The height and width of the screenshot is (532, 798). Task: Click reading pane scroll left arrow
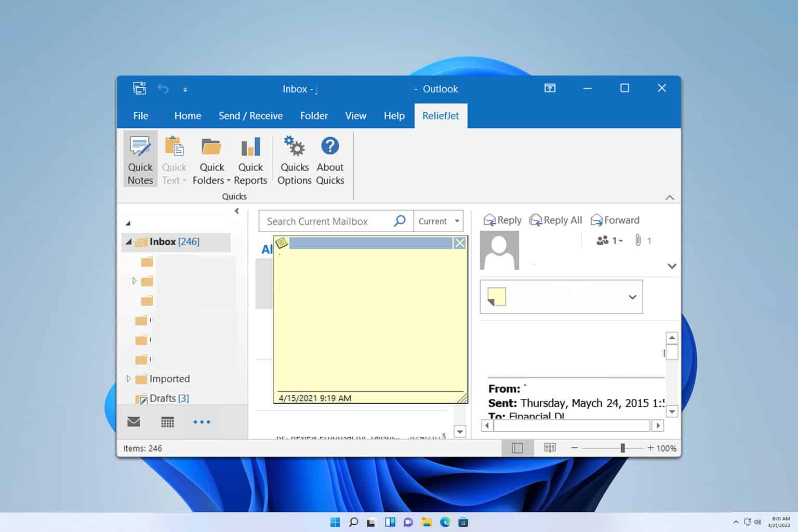[487, 425]
